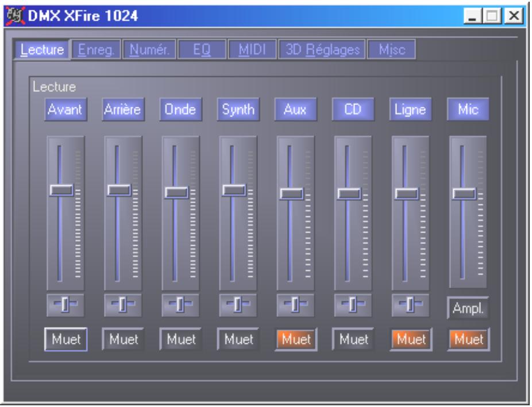532x407 pixels.
Task: Open the Numér. tab
Action: point(149,50)
